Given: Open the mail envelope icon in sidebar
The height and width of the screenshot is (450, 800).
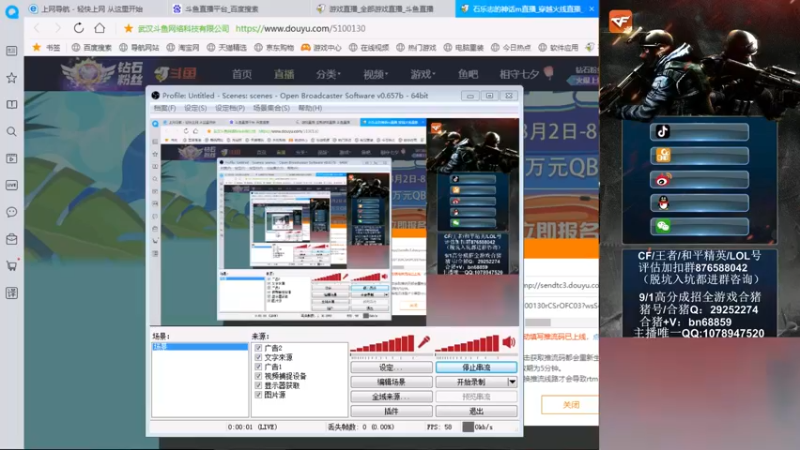Looking at the screenshot, I should click(x=12, y=239).
